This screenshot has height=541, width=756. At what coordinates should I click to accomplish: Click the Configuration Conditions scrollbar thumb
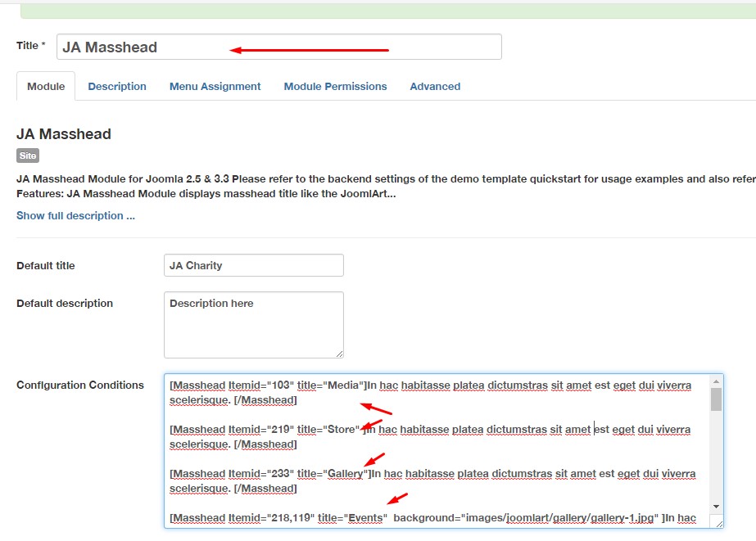point(716,399)
